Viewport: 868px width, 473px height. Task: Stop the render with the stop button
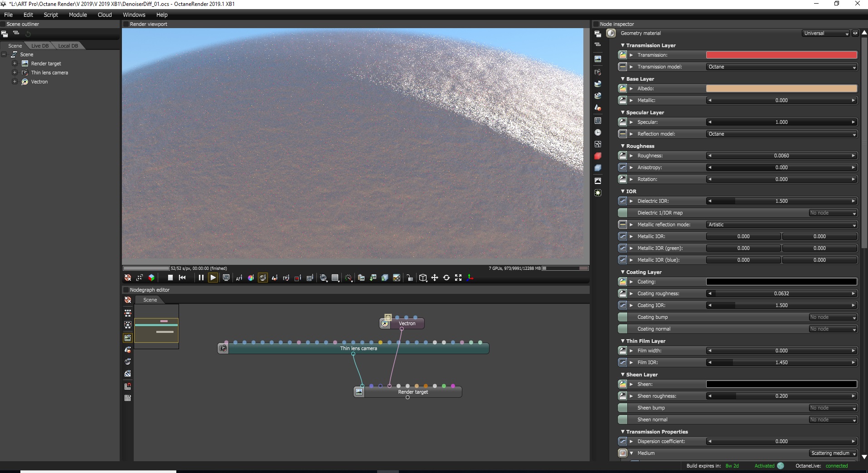pos(170,278)
